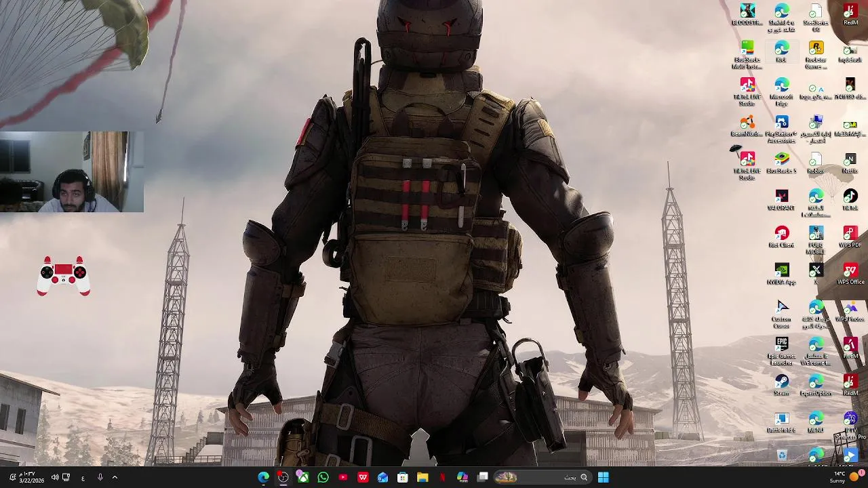Open the Microsoft Edge desktop shortcut
The height and width of the screenshot is (488, 868).
point(781,91)
